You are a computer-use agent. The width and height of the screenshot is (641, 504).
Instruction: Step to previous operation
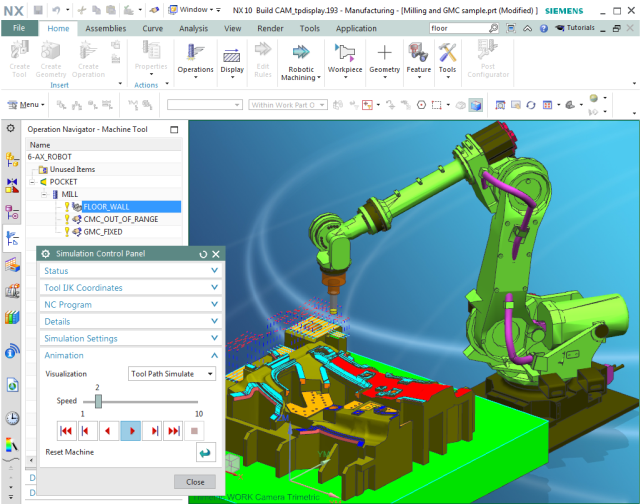click(x=87, y=431)
